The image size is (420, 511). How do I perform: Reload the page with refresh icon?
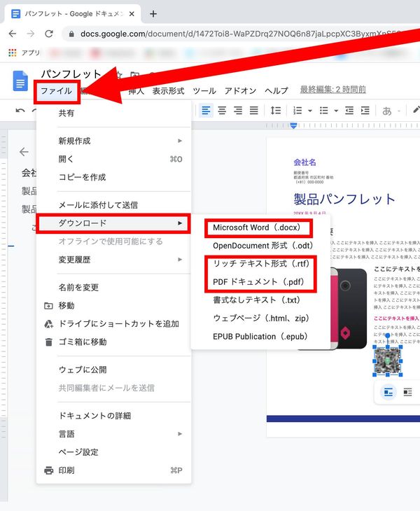[x=49, y=33]
